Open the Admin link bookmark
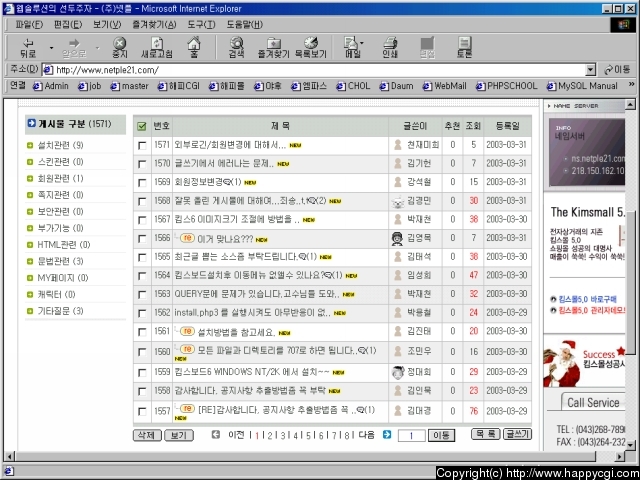Image resolution: width=640 pixels, height=480 pixels. [x=51, y=86]
